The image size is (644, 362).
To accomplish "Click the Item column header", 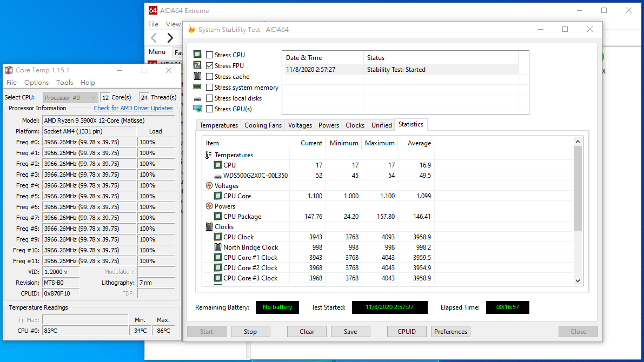I will tap(245, 143).
